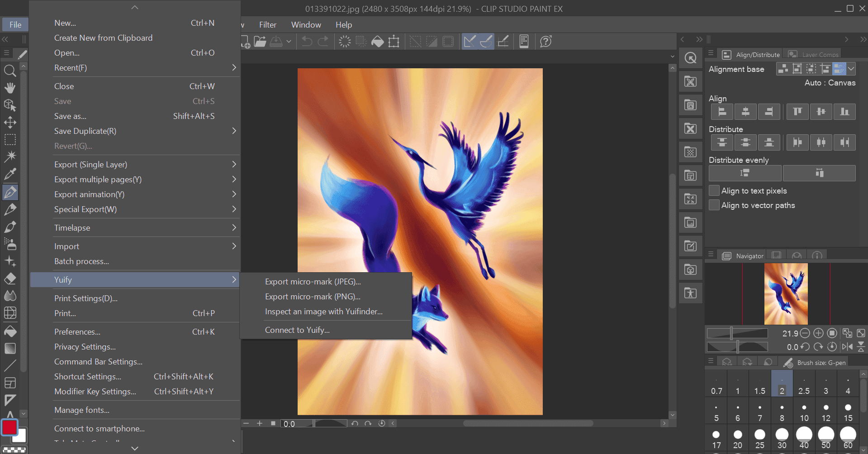Adjust the Navigator rotation slider
This screenshot has height=454, width=868.
(737, 347)
